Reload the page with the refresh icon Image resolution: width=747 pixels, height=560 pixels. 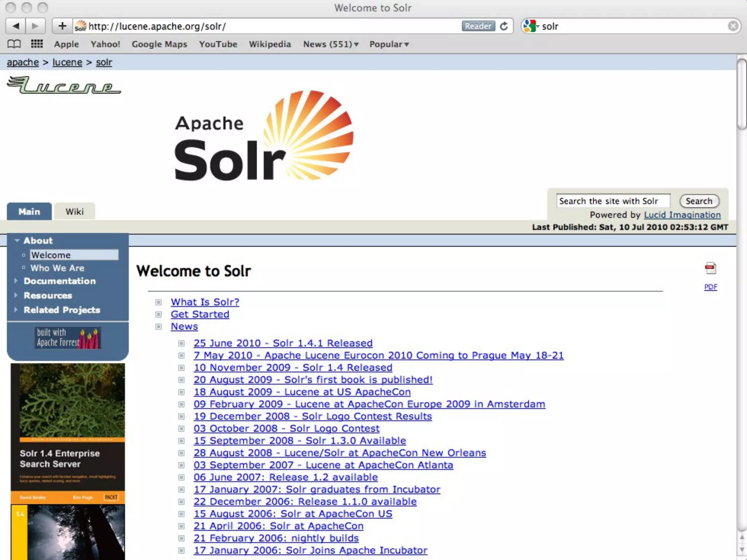coord(504,26)
